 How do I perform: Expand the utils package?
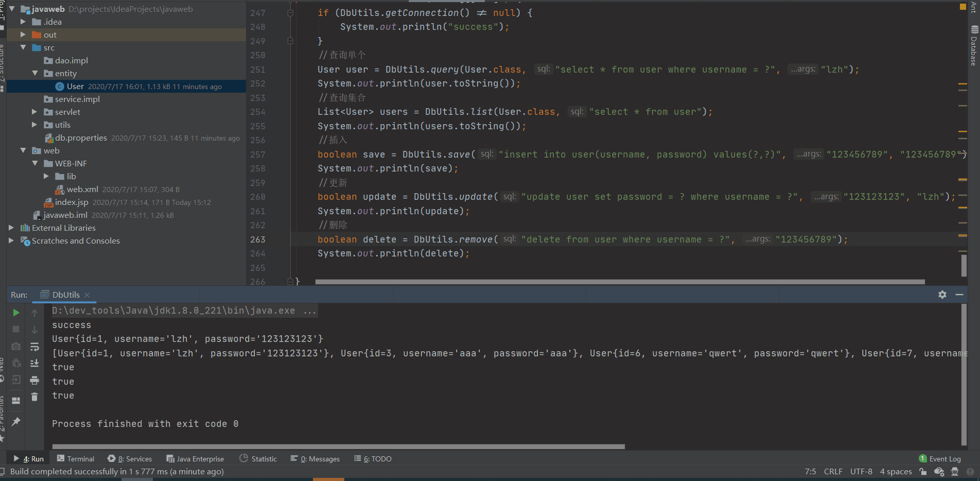34,125
